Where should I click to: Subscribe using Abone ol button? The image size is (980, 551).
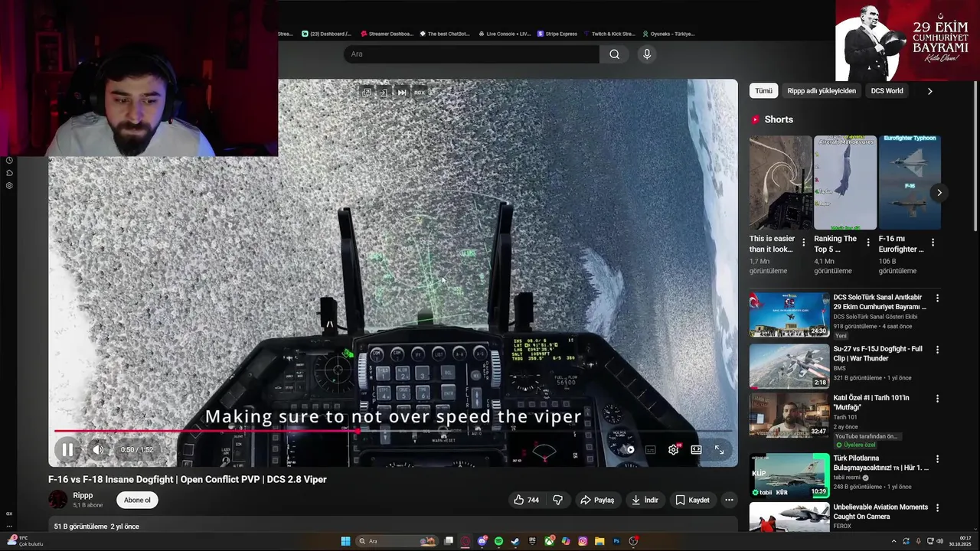137,500
